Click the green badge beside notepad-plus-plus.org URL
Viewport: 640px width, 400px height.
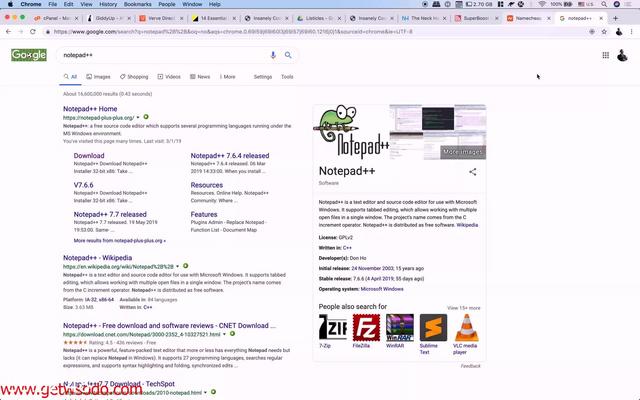coord(146,117)
